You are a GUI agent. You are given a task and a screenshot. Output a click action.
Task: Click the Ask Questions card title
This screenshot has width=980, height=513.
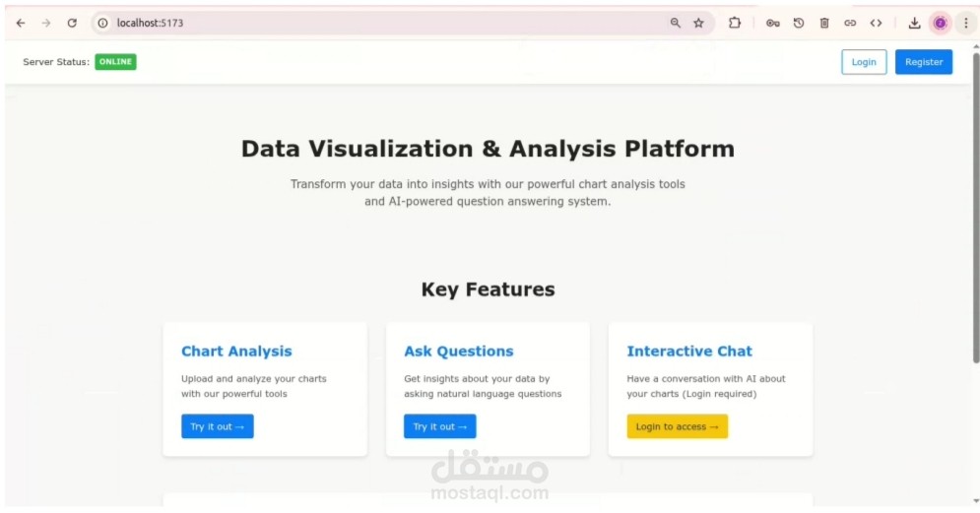tap(459, 352)
